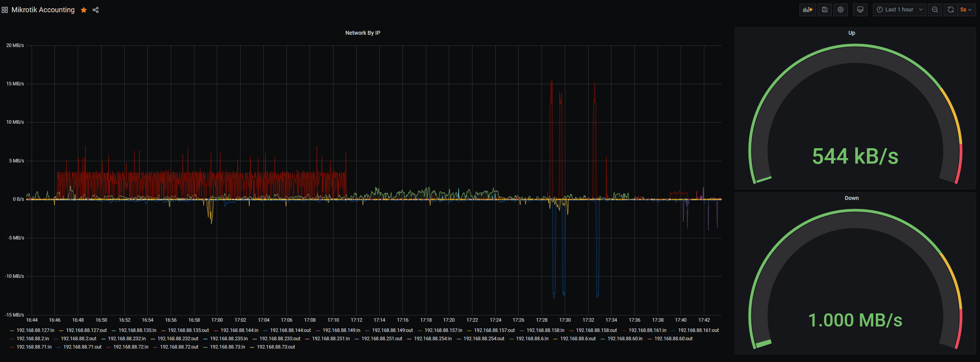Viewport: 980px width, 362px height.
Task: Toggle series 192.168.88.161:out in legend
Action: pos(698,330)
